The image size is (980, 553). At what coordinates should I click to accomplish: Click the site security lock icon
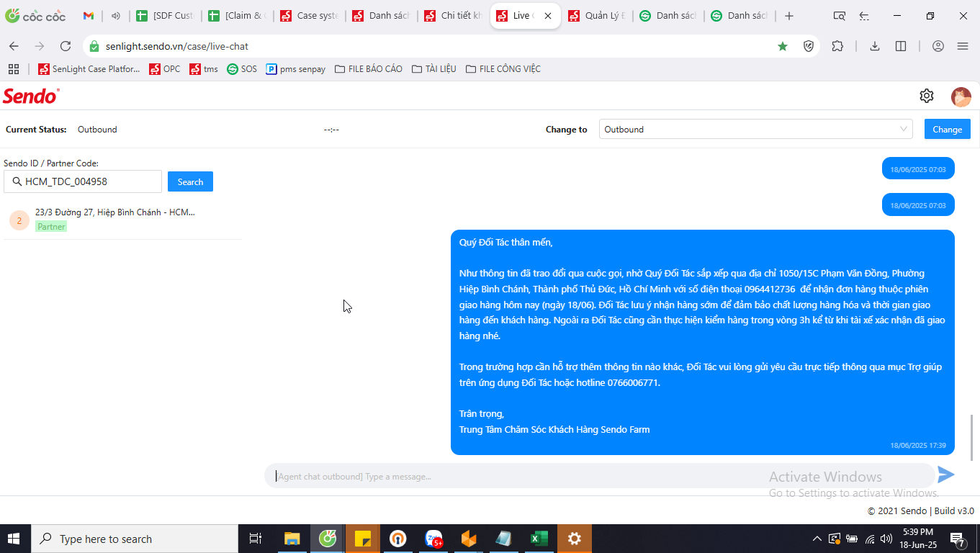coord(94,46)
